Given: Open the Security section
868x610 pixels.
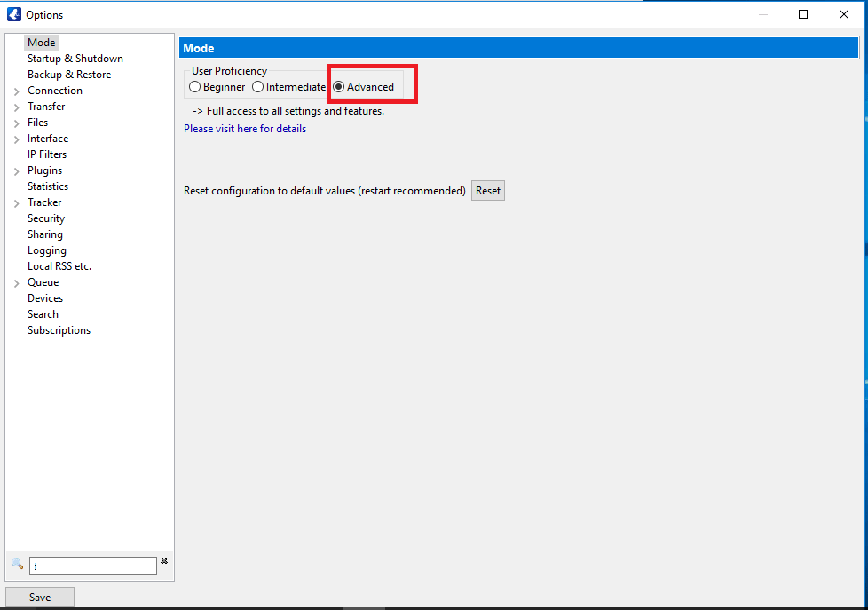Looking at the screenshot, I should click(46, 218).
